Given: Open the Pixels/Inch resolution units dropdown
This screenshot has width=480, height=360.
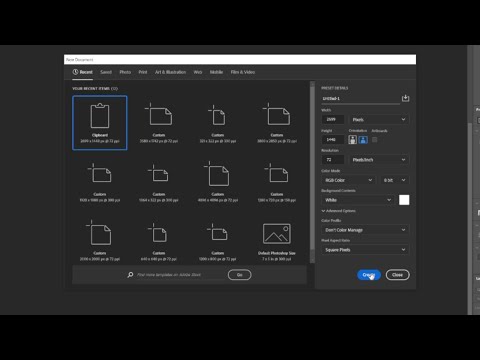Looking at the screenshot, I should 379,160.
